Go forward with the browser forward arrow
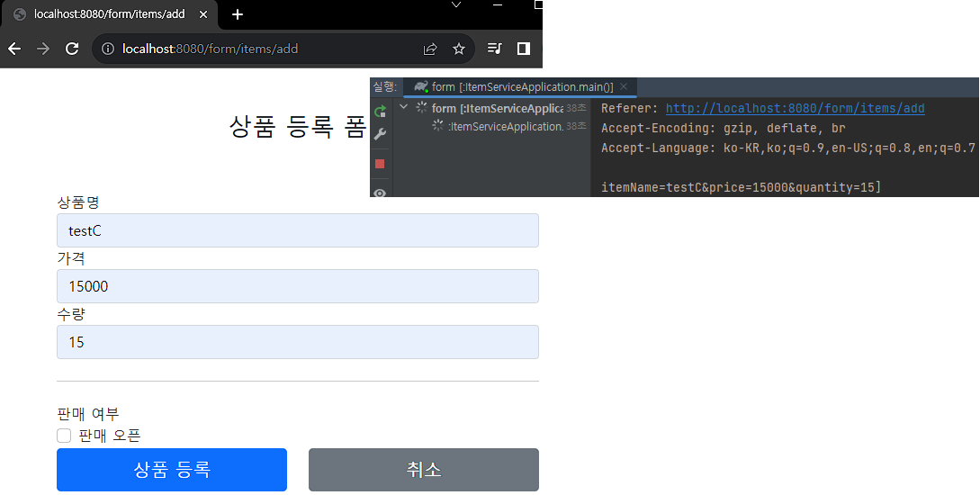 tap(43, 49)
